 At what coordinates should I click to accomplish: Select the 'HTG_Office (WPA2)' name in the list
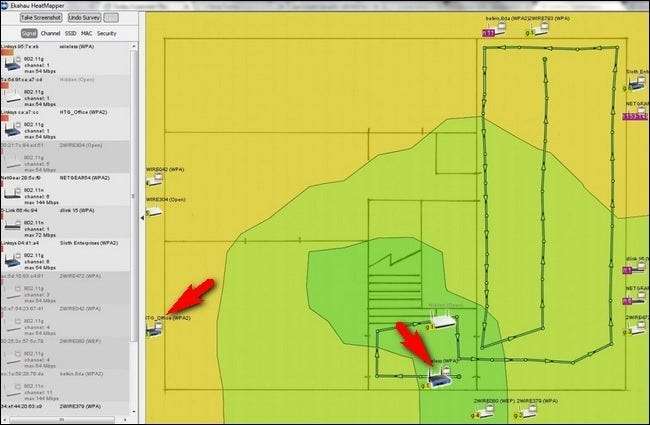tap(83, 112)
